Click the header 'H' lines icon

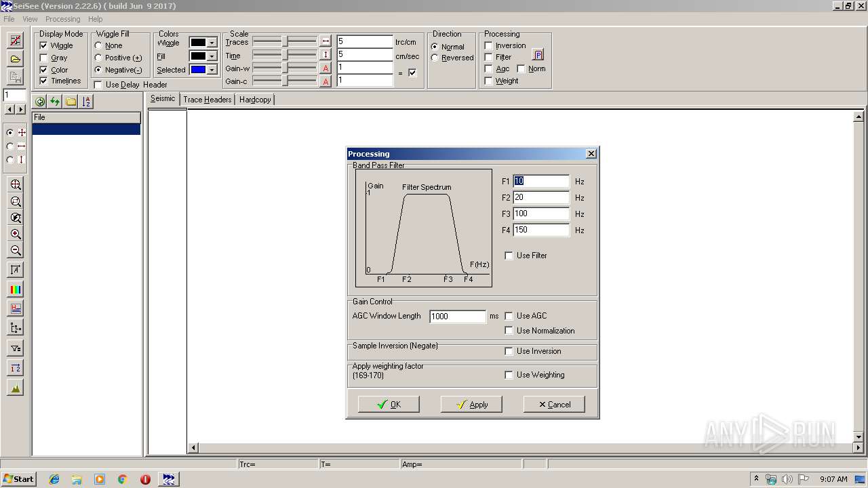[16, 308]
